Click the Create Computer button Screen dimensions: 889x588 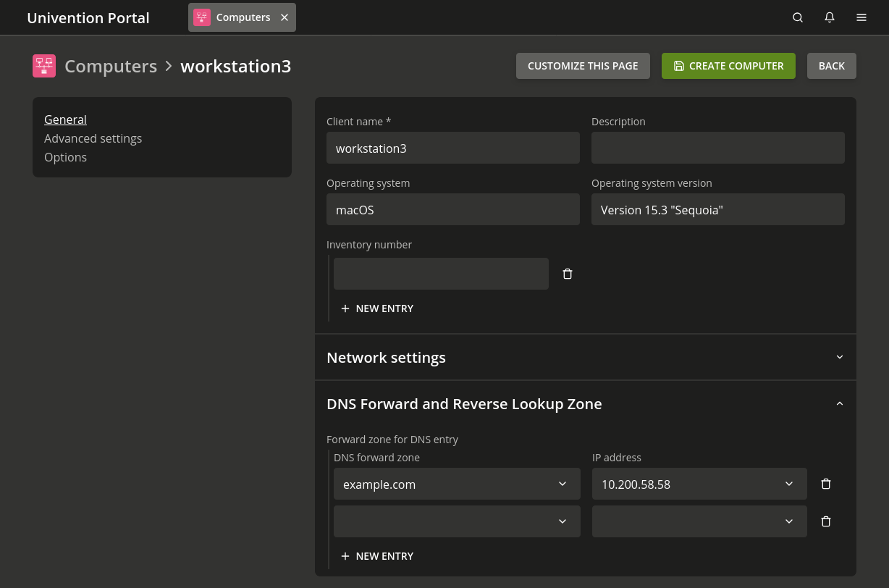pos(728,66)
